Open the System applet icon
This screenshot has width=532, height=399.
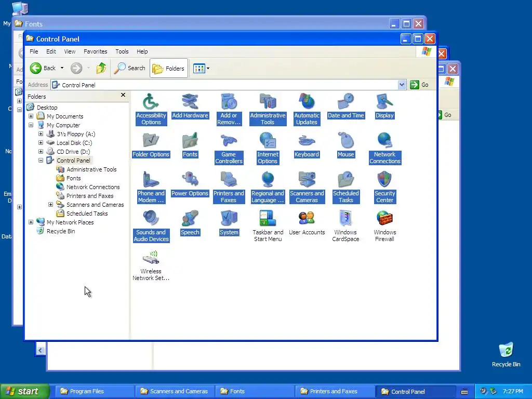[x=229, y=223]
